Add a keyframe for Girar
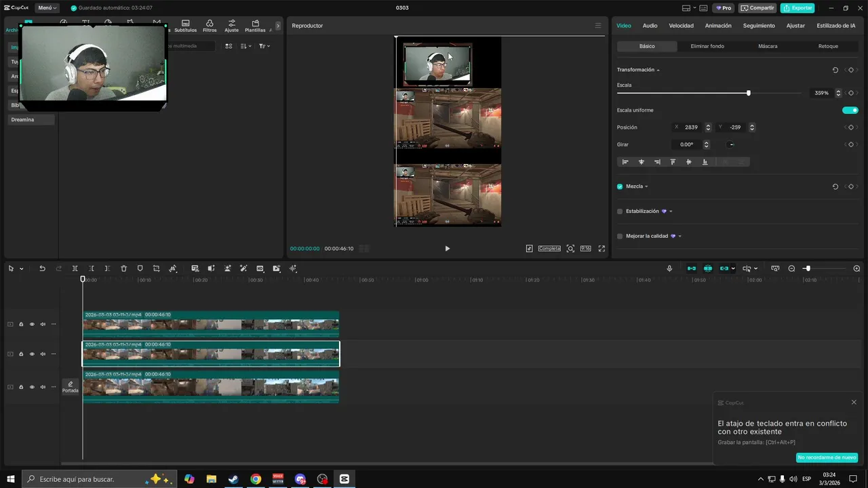Viewport: 868px width, 488px height. 851,144
